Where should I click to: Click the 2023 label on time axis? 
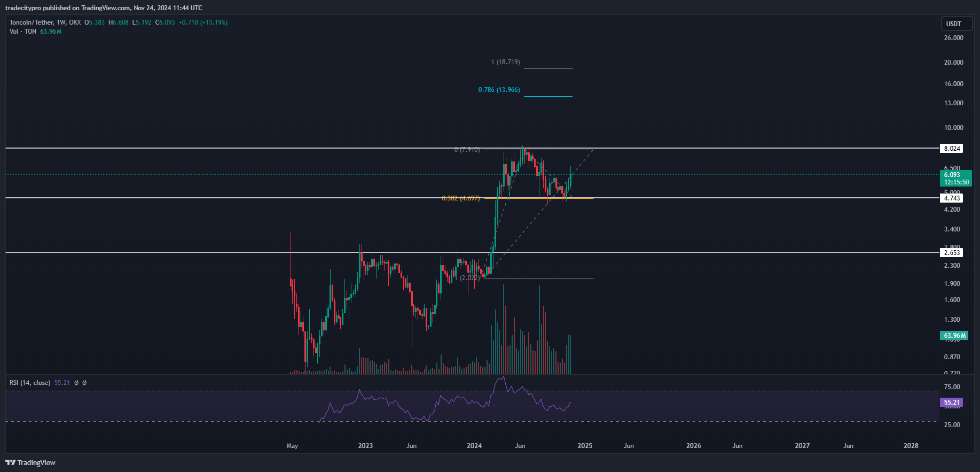click(365, 446)
